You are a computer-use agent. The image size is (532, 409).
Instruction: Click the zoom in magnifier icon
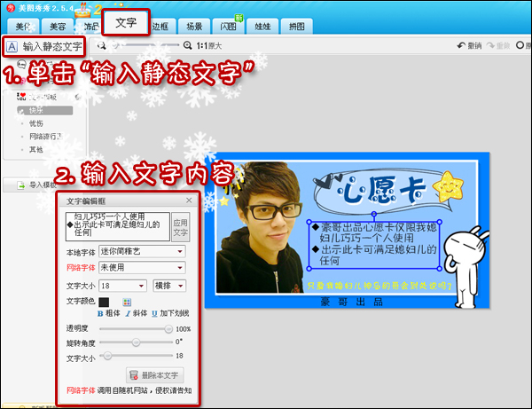tap(187, 45)
